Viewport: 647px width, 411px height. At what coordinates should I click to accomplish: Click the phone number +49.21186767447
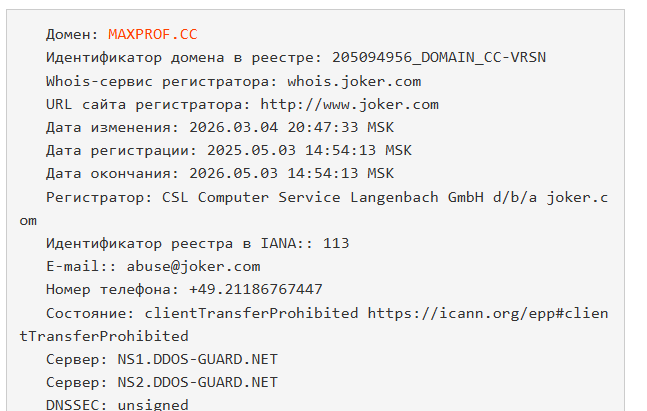click(x=255, y=289)
